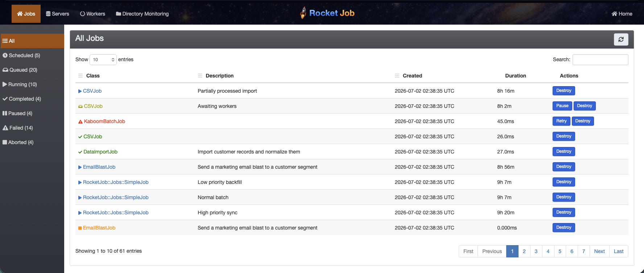Filter jobs by Failed (14)
The width and height of the screenshot is (644, 273).
coord(18,128)
